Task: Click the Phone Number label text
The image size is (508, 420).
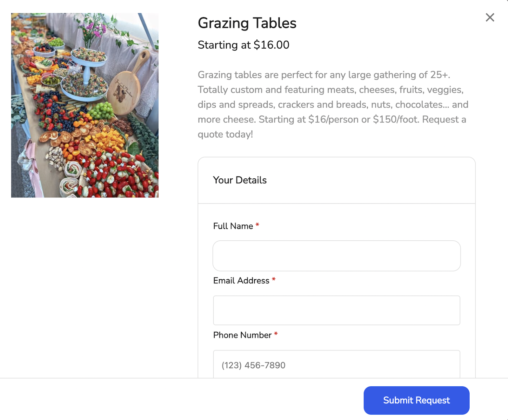Action: [x=242, y=335]
